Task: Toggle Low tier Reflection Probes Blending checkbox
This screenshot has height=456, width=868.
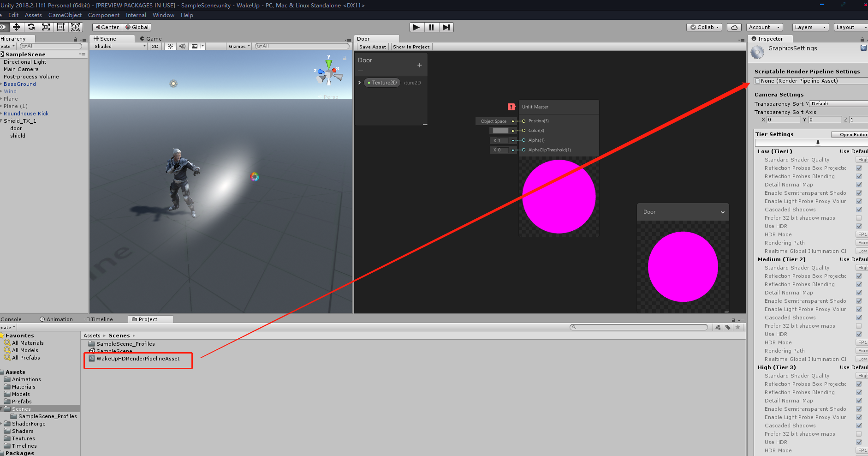Action: click(x=859, y=176)
